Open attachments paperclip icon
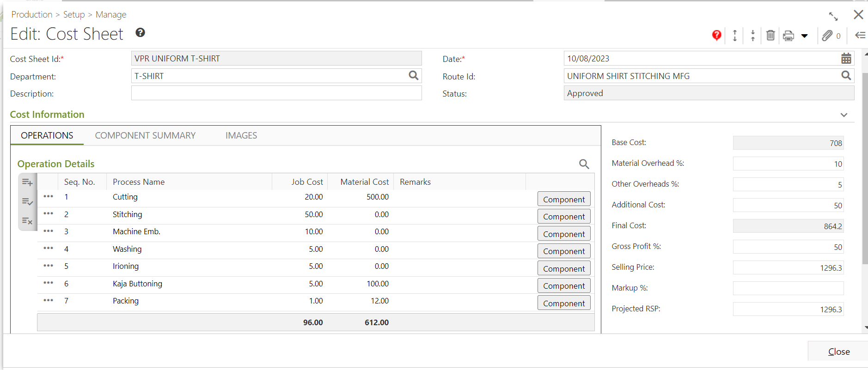Image resolution: width=868 pixels, height=370 pixels. pyautogui.click(x=827, y=36)
